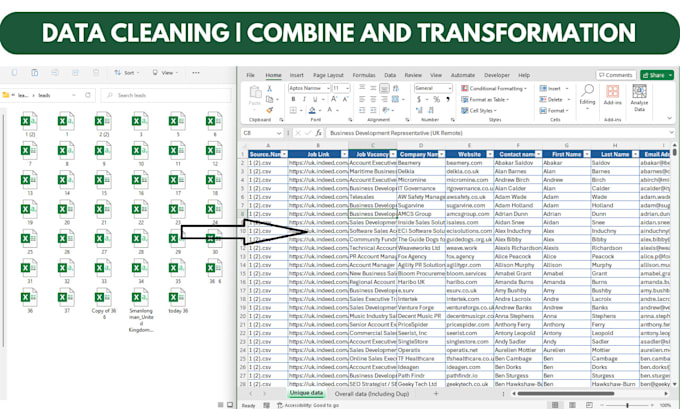Image resolution: width=680 pixels, height=409 pixels.
Task: Toggle Bold formatting
Action: tap(293, 99)
